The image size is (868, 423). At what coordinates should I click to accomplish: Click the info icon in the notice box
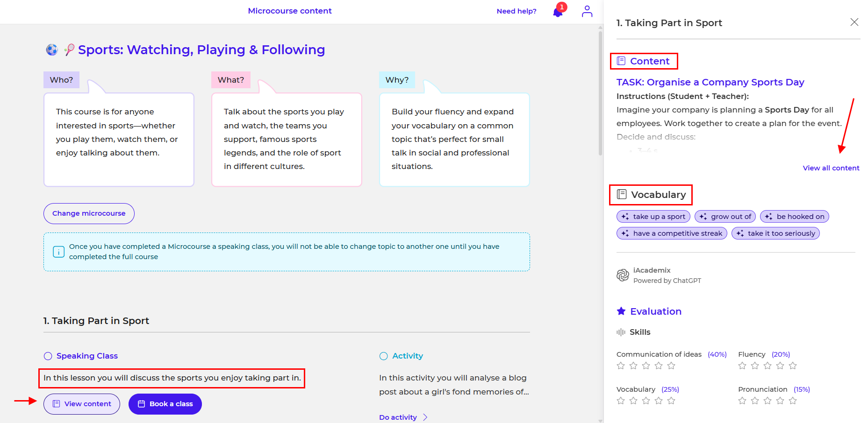(59, 252)
